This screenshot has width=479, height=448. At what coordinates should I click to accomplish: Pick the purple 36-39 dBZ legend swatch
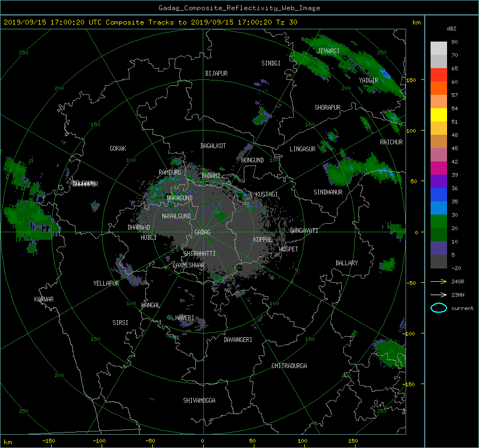pos(439,182)
